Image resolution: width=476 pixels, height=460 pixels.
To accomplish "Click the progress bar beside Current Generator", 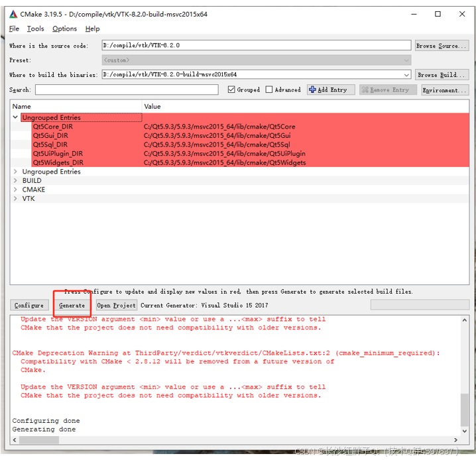I will click(420, 305).
